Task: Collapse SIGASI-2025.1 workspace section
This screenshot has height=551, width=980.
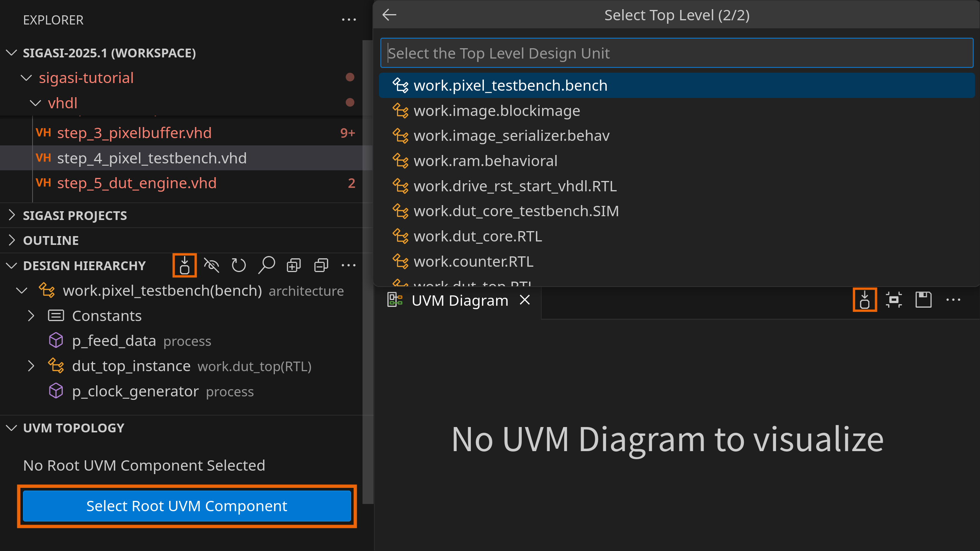Action: pyautogui.click(x=12, y=52)
